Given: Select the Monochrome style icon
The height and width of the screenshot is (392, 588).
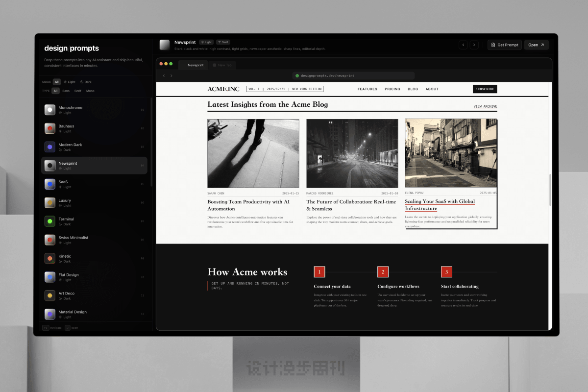Looking at the screenshot, I should [49, 110].
